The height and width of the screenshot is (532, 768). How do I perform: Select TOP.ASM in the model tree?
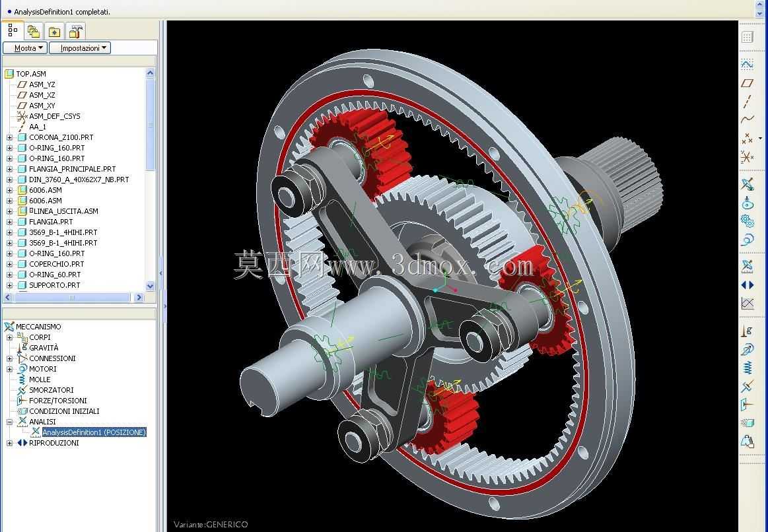tap(31, 74)
